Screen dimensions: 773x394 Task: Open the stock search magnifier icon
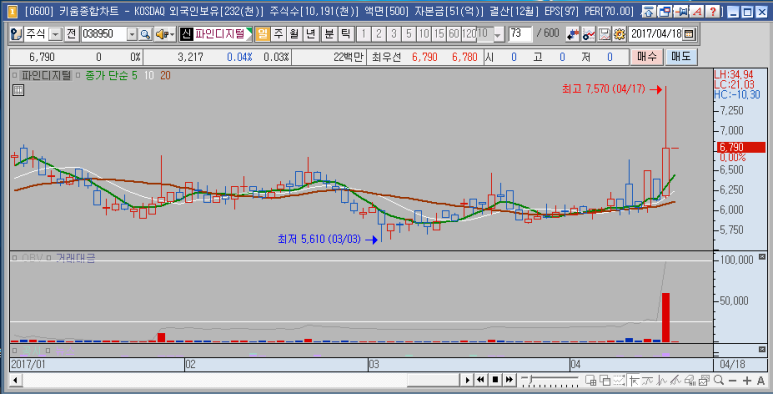coord(145,34)
